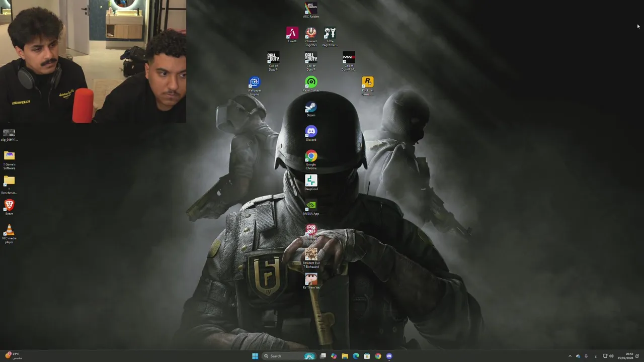This screenshot has height=362, width=644.
Task: Open Rockstar Games Launcher shortcut
Action: (x=368, y=86)
